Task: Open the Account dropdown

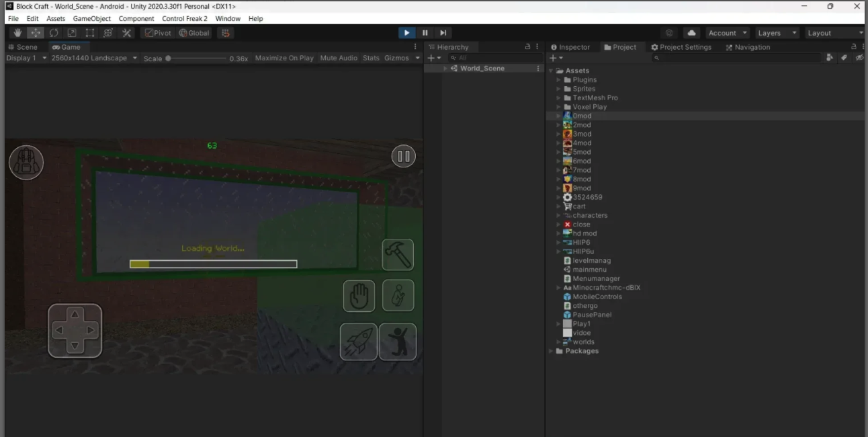Action: point(728,33)
